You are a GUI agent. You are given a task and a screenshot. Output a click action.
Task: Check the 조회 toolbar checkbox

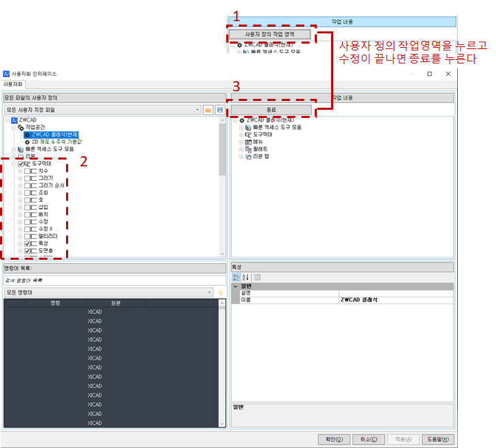(27, 193)
